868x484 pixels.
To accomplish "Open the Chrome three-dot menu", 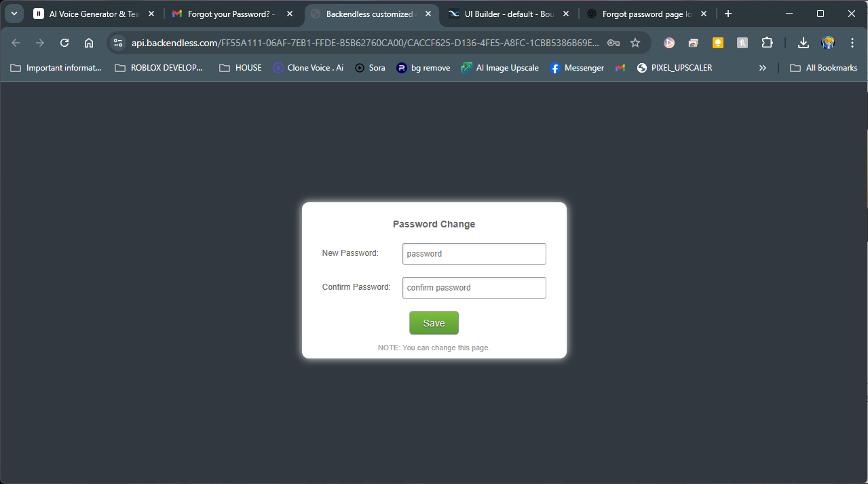I will pos(852,43).
